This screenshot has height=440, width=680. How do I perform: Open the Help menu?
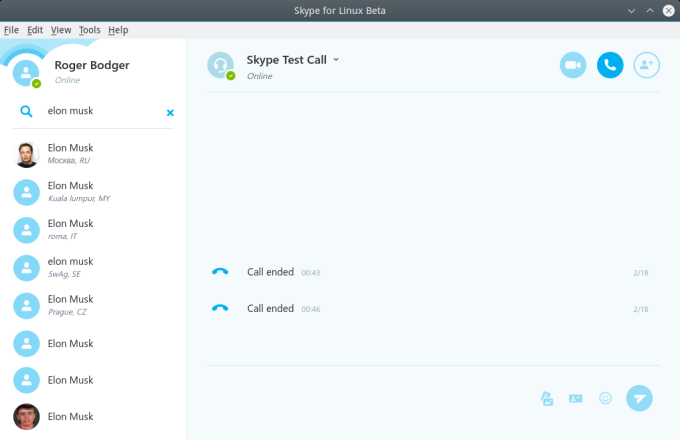[x=118, y=30]
